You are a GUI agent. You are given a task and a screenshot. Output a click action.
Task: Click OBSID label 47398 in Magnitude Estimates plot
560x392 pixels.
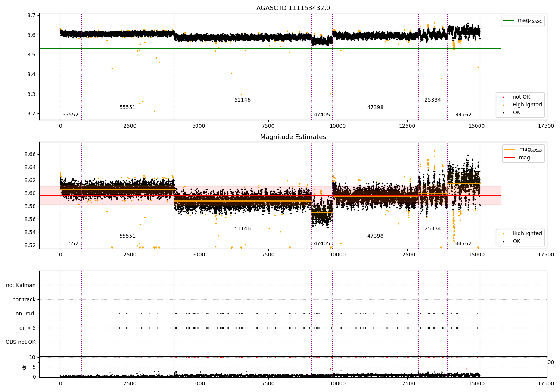375,236
